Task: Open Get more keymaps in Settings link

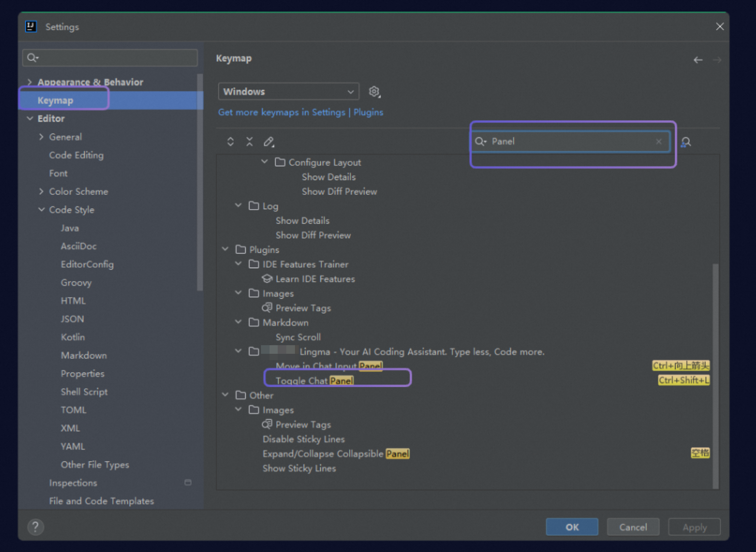Action: 301,112
